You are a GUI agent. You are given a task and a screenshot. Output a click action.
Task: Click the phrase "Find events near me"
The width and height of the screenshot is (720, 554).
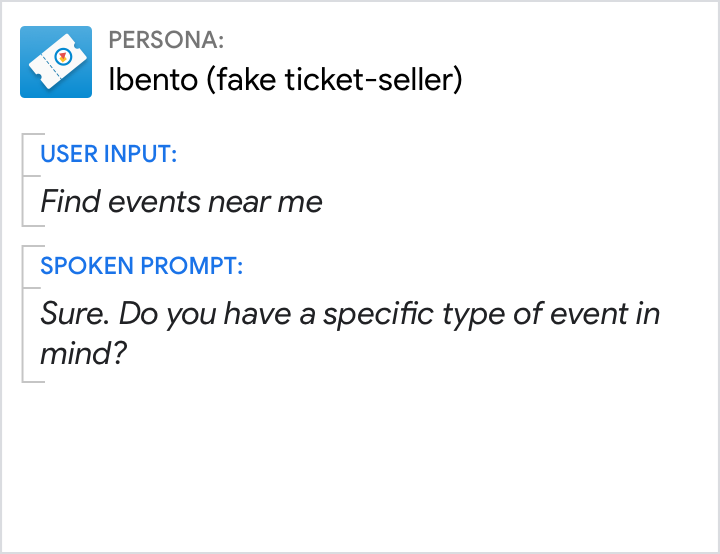[181, 202]
